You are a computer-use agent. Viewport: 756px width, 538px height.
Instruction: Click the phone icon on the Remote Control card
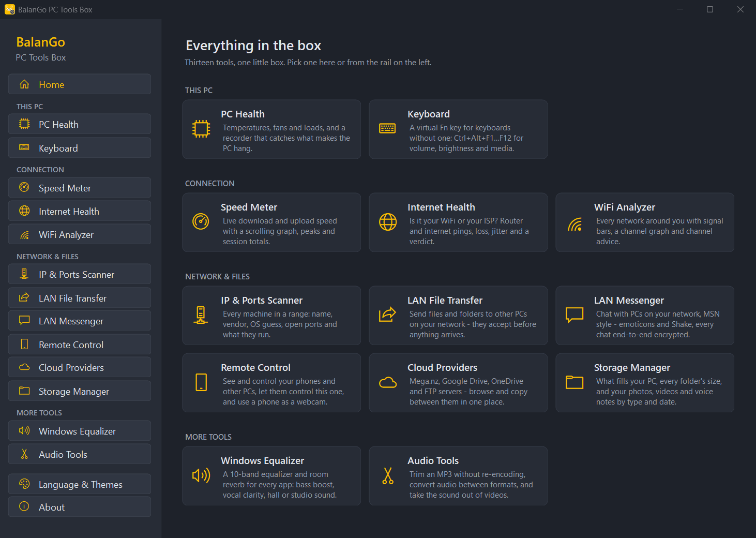pos(201,382)
